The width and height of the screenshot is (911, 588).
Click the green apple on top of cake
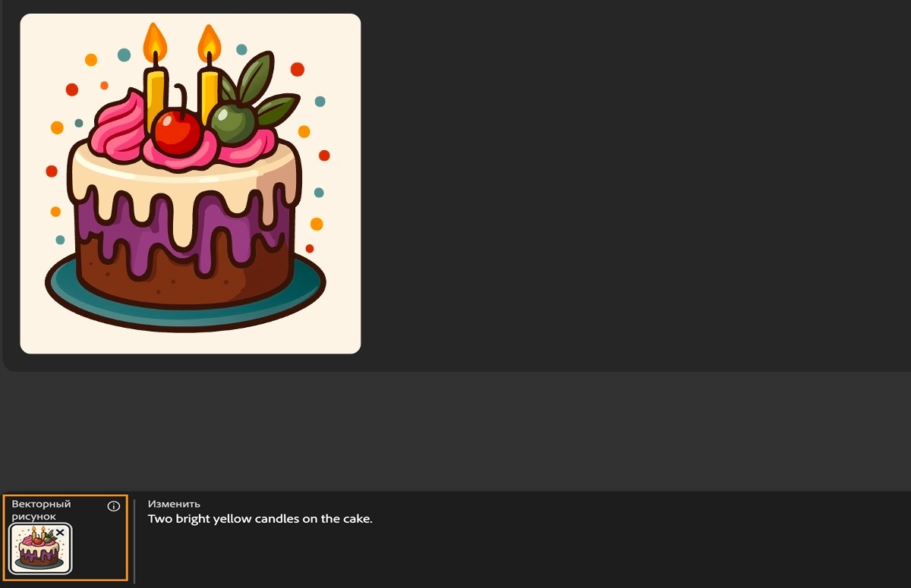click(233, 123)
